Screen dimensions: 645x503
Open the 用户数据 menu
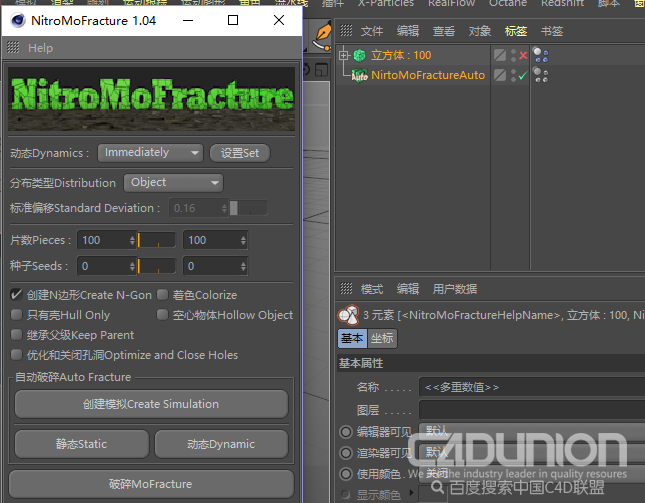tap(455, 289)
